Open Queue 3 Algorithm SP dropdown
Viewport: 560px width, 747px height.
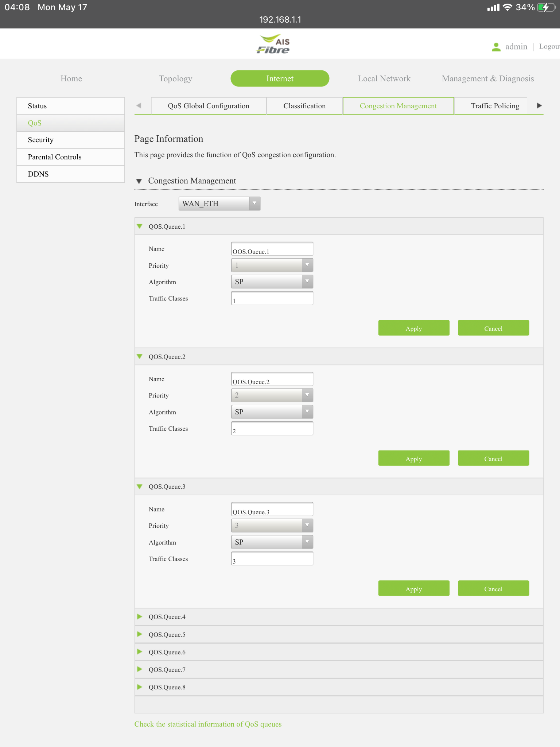[x=272, y=542]
